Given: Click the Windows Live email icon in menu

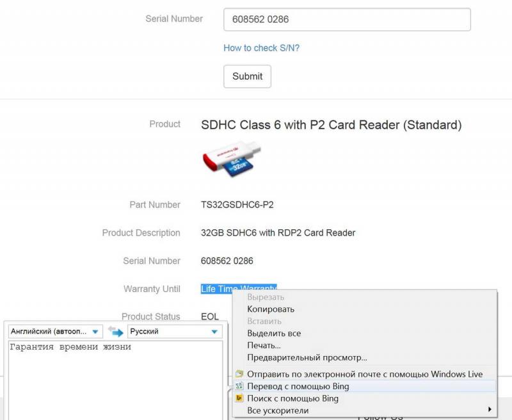Looking at the screenshot, I should 239,374.
